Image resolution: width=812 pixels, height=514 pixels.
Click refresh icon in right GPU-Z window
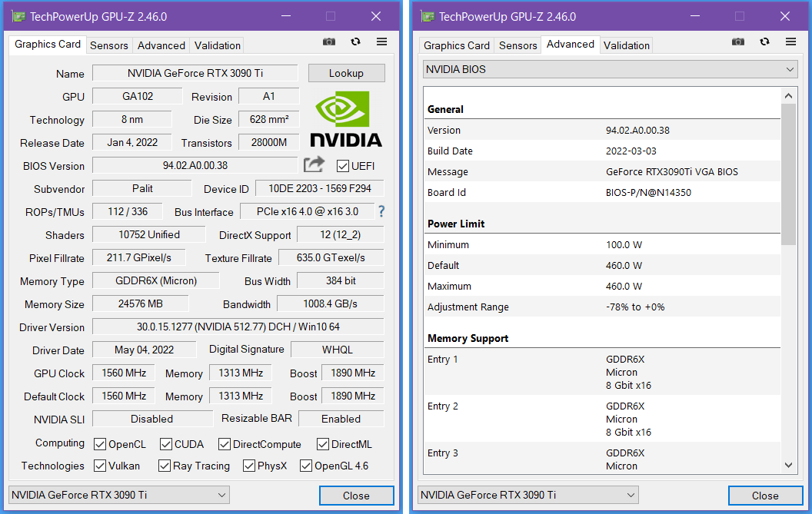(764, 42)
